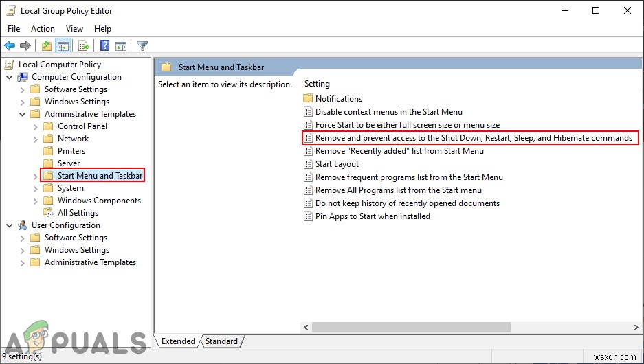Toggle Show/Hide Console Tree toolbar icon

[63, 45]
